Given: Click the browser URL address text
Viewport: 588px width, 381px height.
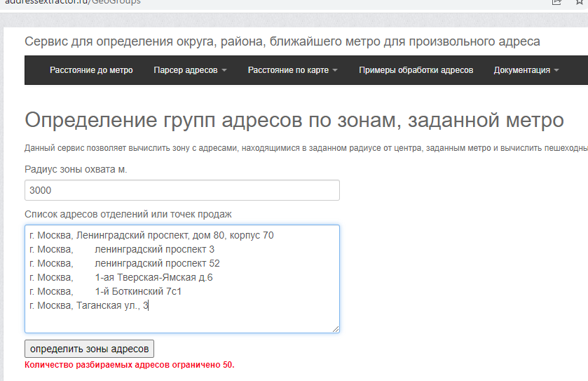Looking at the screenshot, I should click(73, 2).
